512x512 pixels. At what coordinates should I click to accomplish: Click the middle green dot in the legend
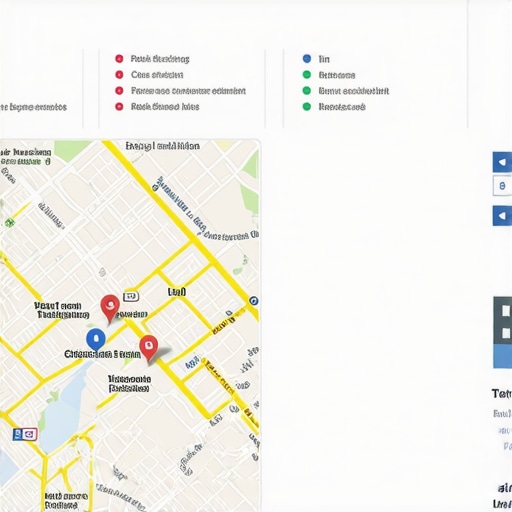click(x=307, y=91)
